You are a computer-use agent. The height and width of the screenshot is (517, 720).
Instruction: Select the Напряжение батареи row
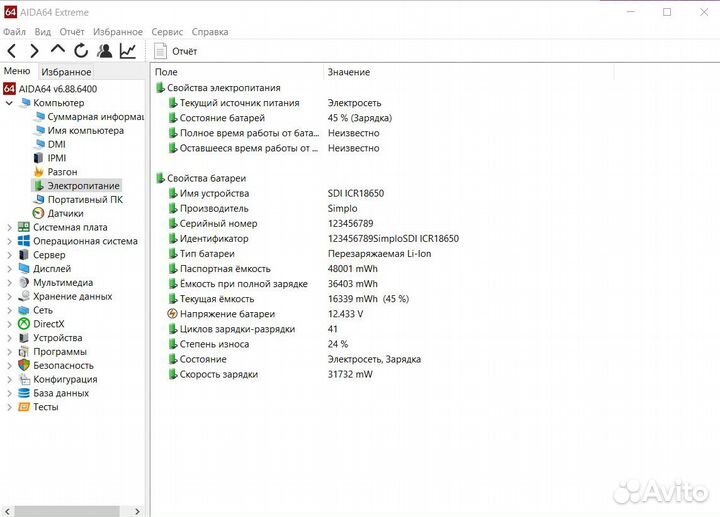click(x=266, y=314)
